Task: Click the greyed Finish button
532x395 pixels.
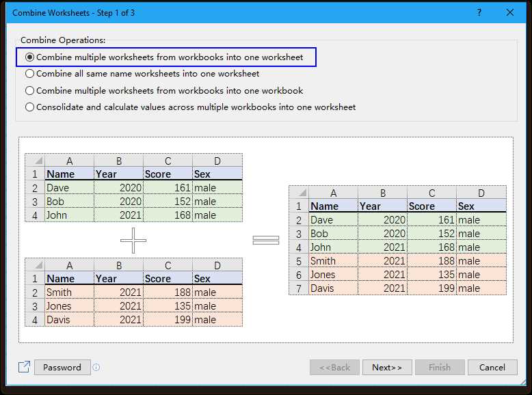Action: 440,367
